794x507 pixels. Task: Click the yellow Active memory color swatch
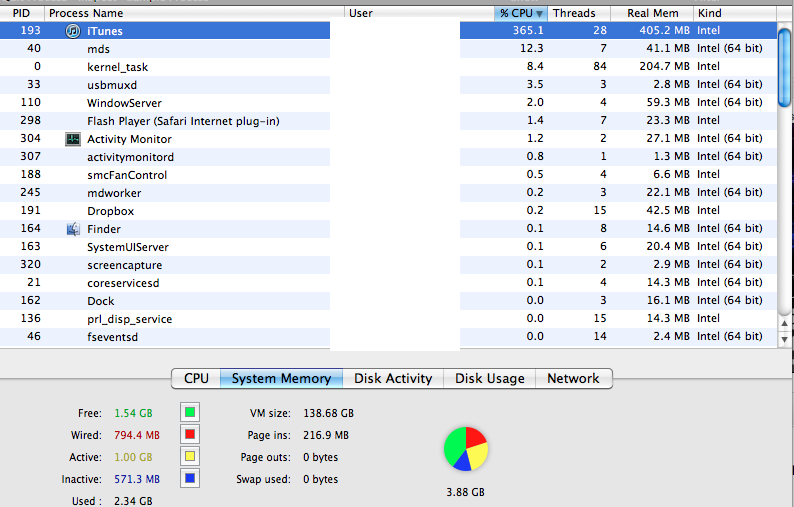pyautogui.click(x=190, y=456)
